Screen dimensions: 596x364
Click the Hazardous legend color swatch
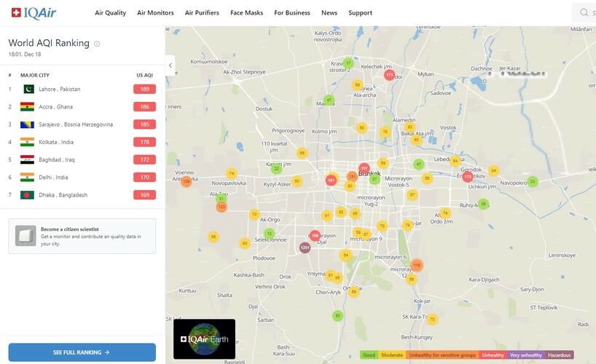point(560,355)
